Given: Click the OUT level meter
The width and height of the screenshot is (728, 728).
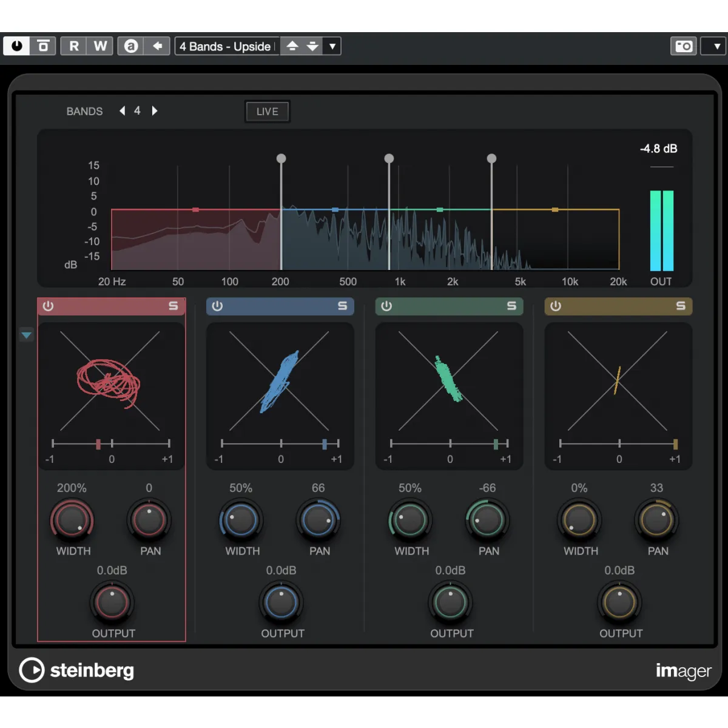Looking at the screenshot, I should tap(662, 231).
